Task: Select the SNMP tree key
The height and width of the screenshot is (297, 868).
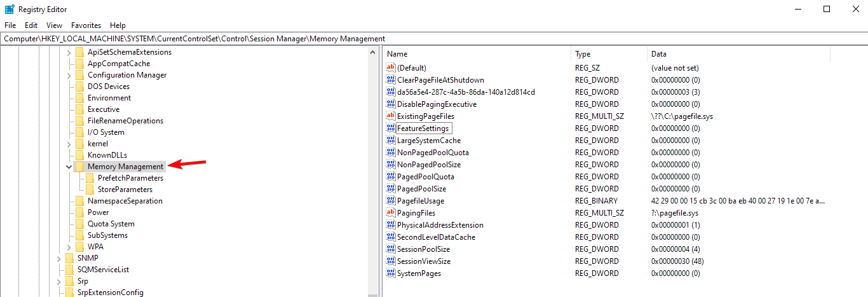Action: coord(88,258)
